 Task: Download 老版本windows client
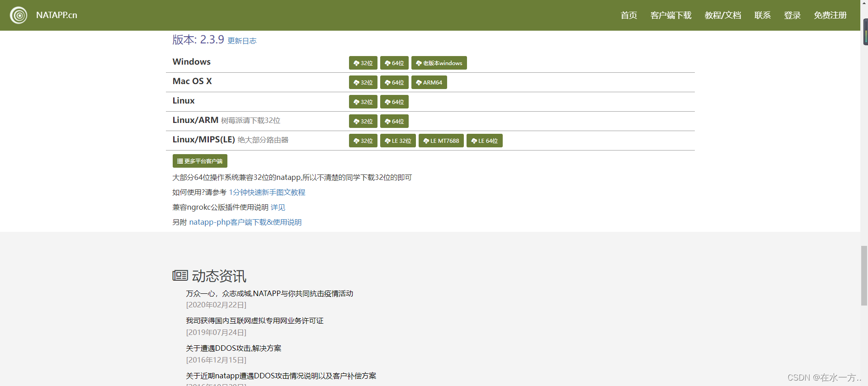click(439, 63)
